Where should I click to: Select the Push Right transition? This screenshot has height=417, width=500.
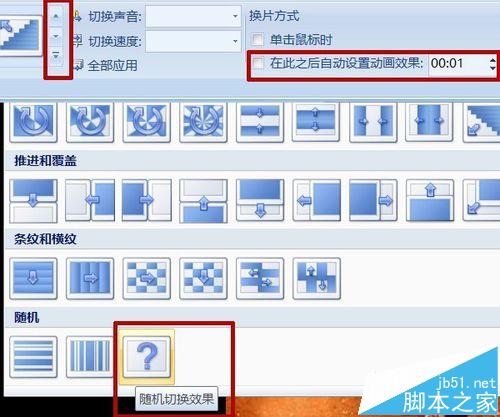click(x=147, y=201)
